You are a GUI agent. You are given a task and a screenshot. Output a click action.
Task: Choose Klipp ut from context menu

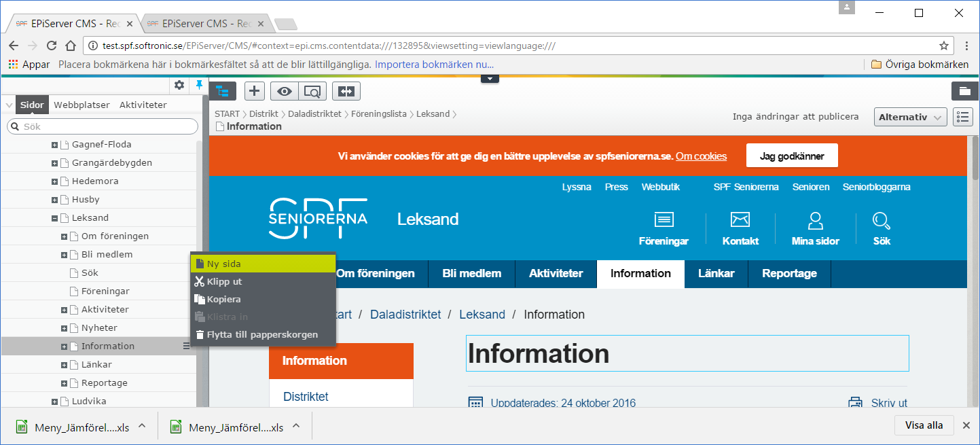[x=264, y=281]
